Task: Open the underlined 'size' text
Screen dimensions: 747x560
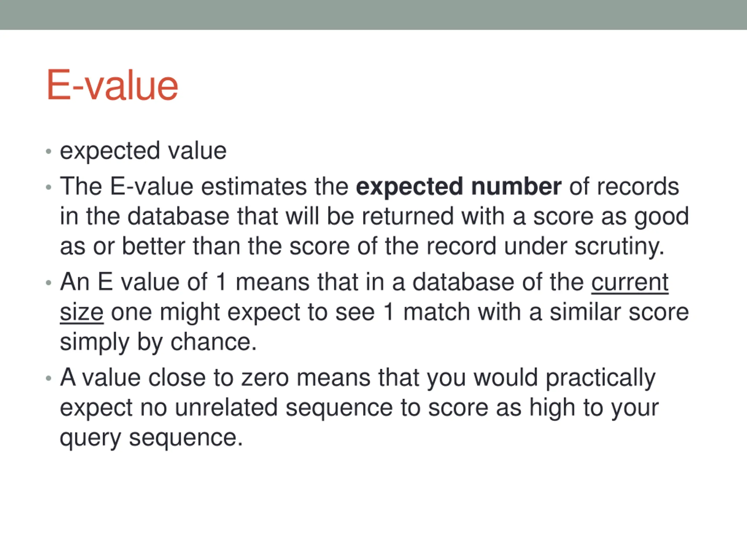Action: [x=82, y=312]
